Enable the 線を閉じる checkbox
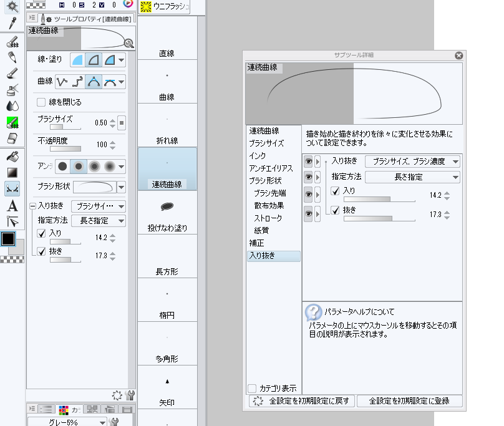 pyautogui.click(x=42, y=102)
